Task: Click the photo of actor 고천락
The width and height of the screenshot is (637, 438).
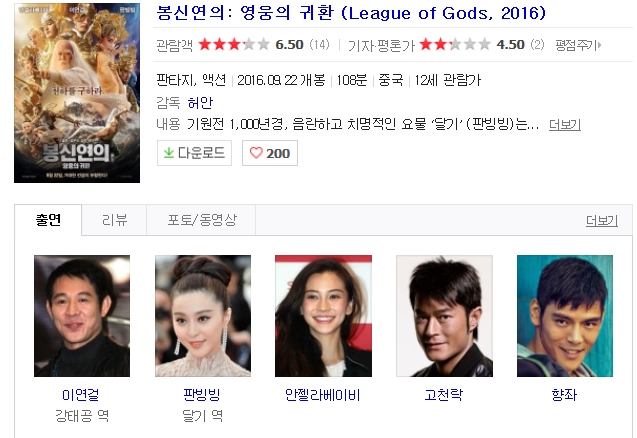Action: tap(444, 316)
